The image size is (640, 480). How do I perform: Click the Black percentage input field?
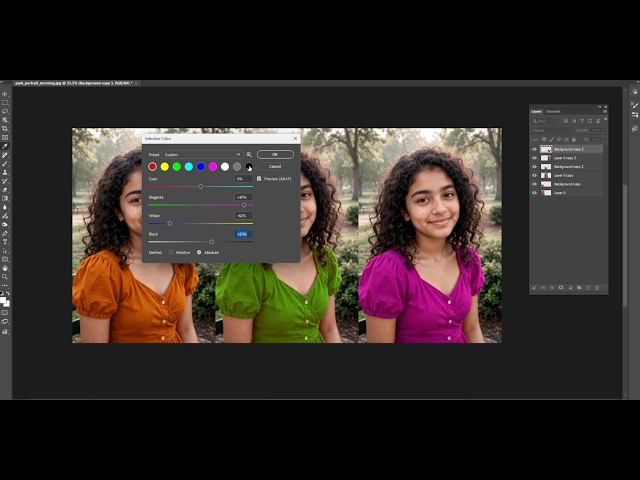pos(243,234)
